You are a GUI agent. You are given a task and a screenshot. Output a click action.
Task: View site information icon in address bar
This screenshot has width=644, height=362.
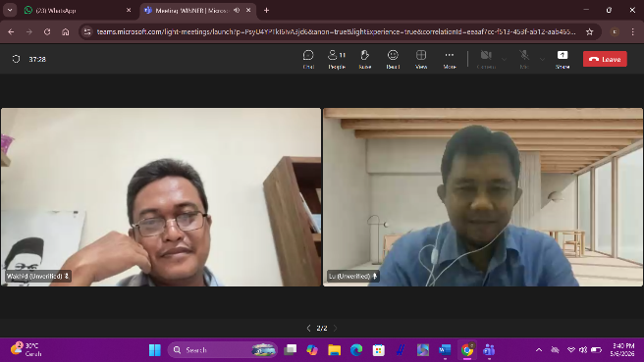coord(87,31)
